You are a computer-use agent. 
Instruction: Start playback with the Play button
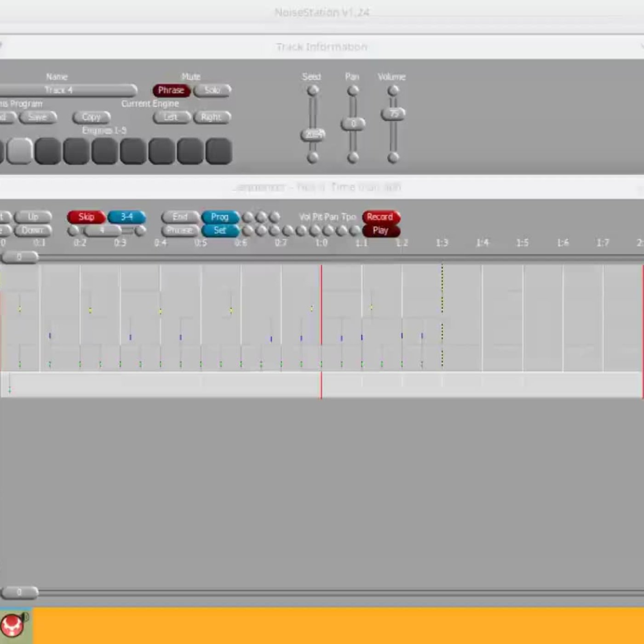381,230
